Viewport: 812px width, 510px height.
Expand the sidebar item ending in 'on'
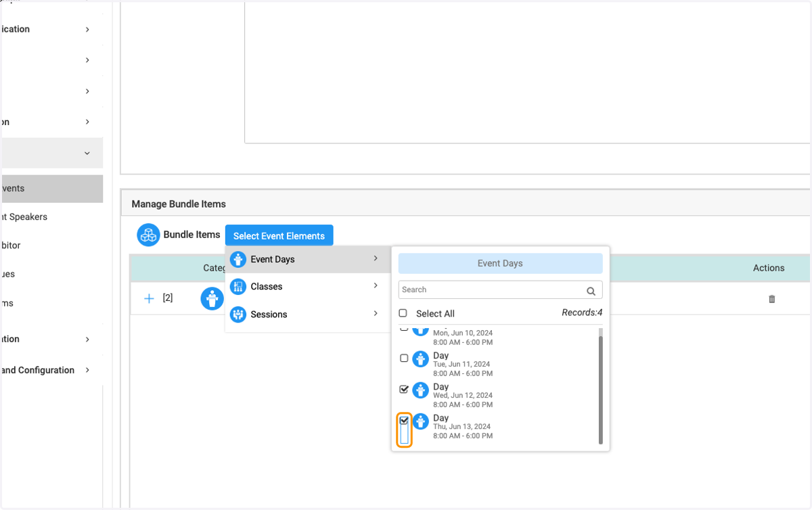[x=87, y=122]
